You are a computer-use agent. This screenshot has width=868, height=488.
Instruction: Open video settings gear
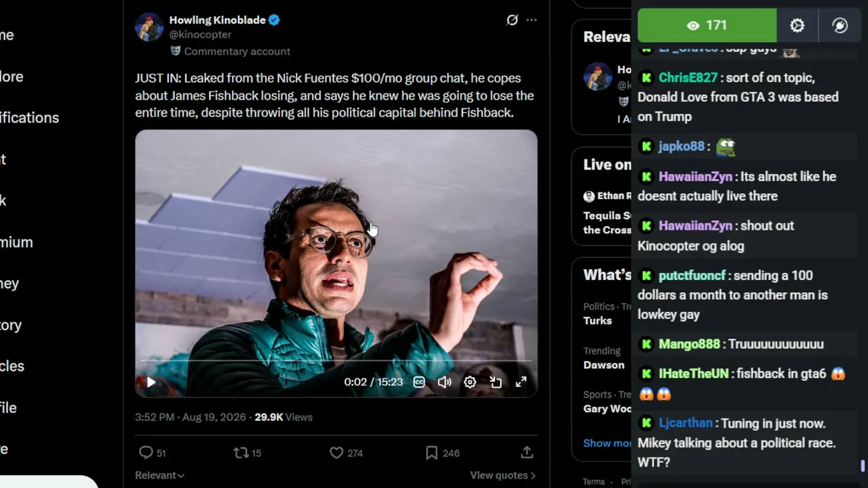(470, 382)
